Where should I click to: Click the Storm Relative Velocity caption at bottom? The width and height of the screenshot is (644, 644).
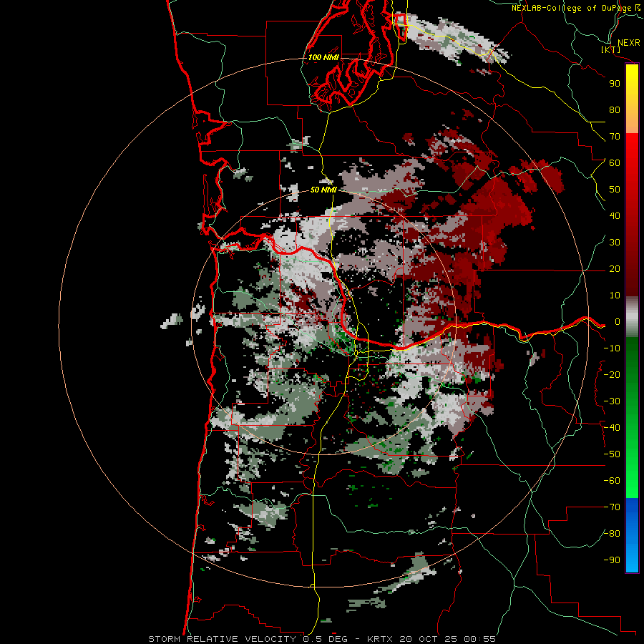click(x=321, y=639)
